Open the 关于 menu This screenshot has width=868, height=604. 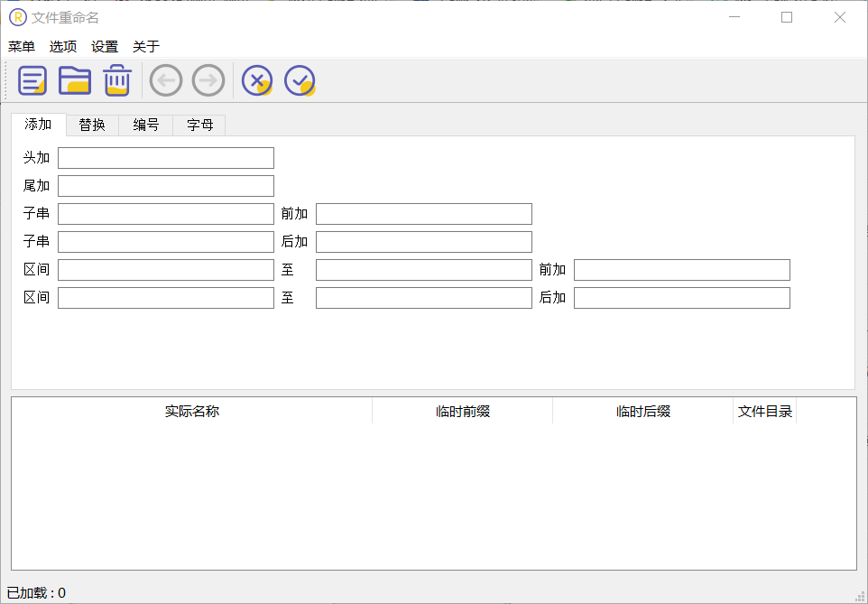click(x=146, y=47)
